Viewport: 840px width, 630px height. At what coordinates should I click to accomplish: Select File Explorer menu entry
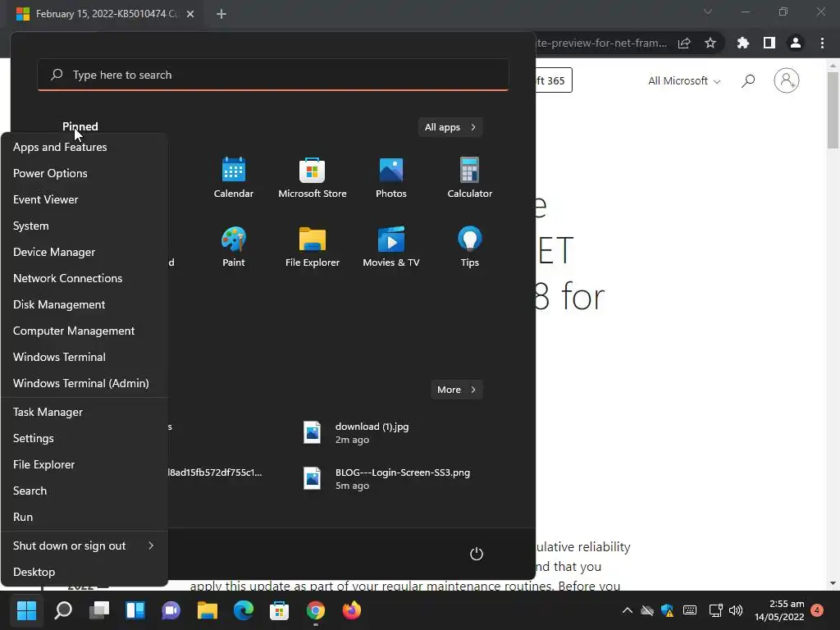coord(84,464)
